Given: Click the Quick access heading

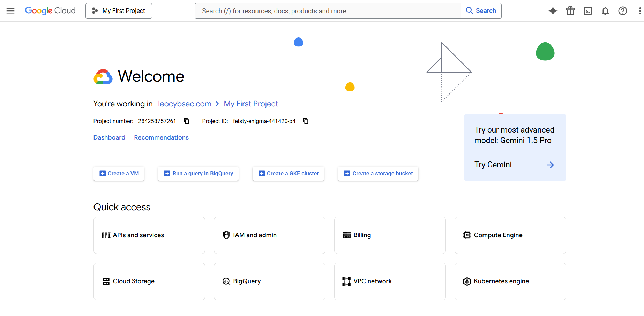Looking at the screenshot, I should [x=122, y=207].
